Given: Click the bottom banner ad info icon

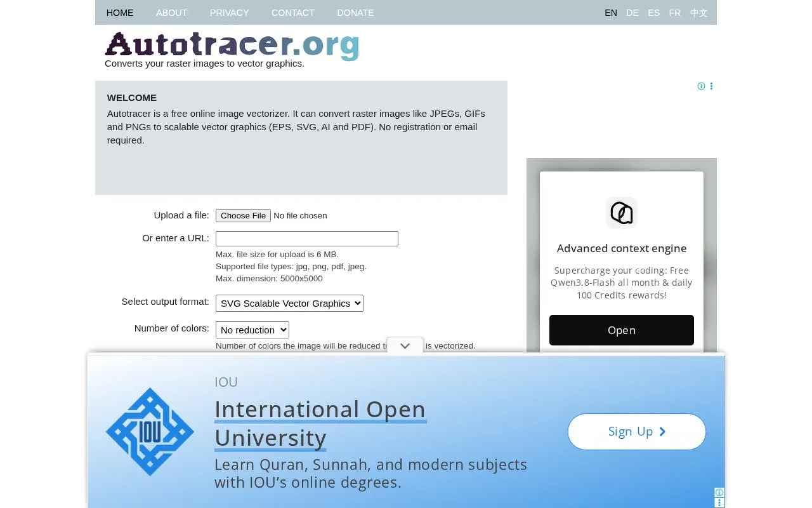Looking at the screenshot, I should point(719,493).
